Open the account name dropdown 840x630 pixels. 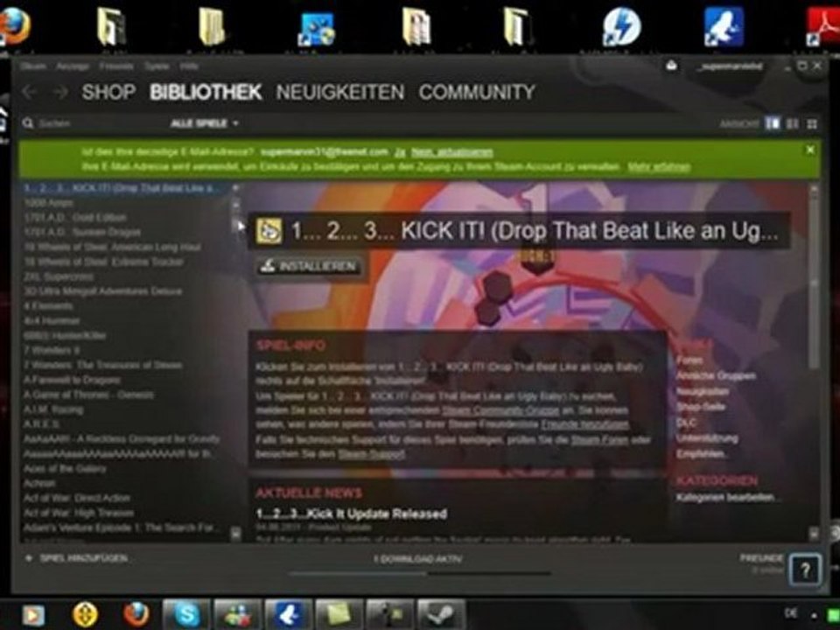tap(730, 66)
